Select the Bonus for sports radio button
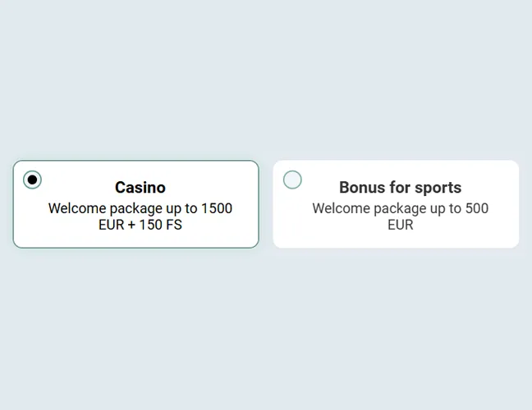The image size is (532, 410). 292,180
